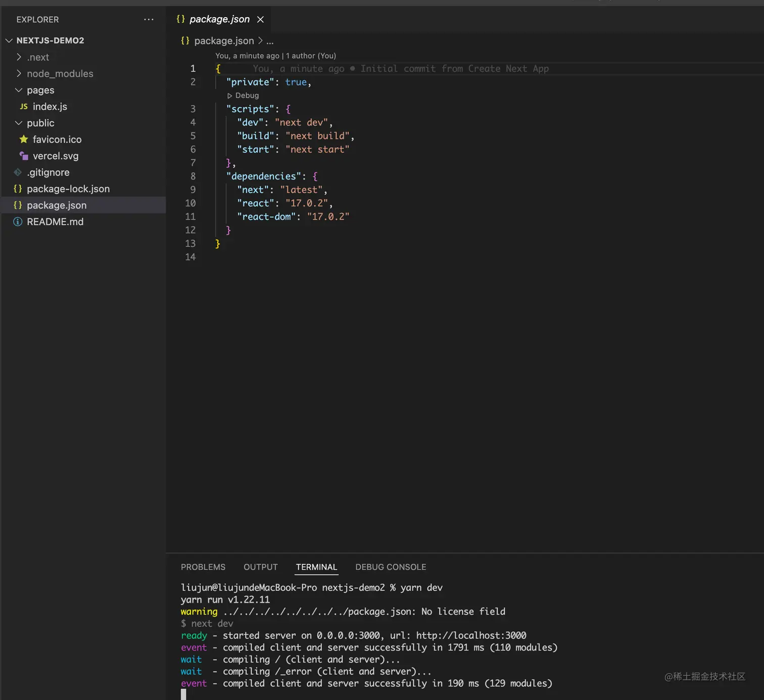Click the "compiling /_error" terminal line

306,671
